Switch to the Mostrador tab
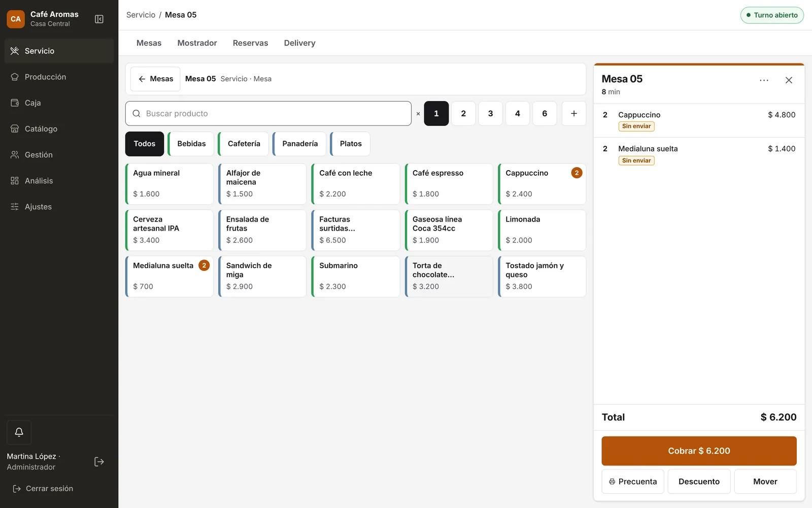 click(197, 43)
